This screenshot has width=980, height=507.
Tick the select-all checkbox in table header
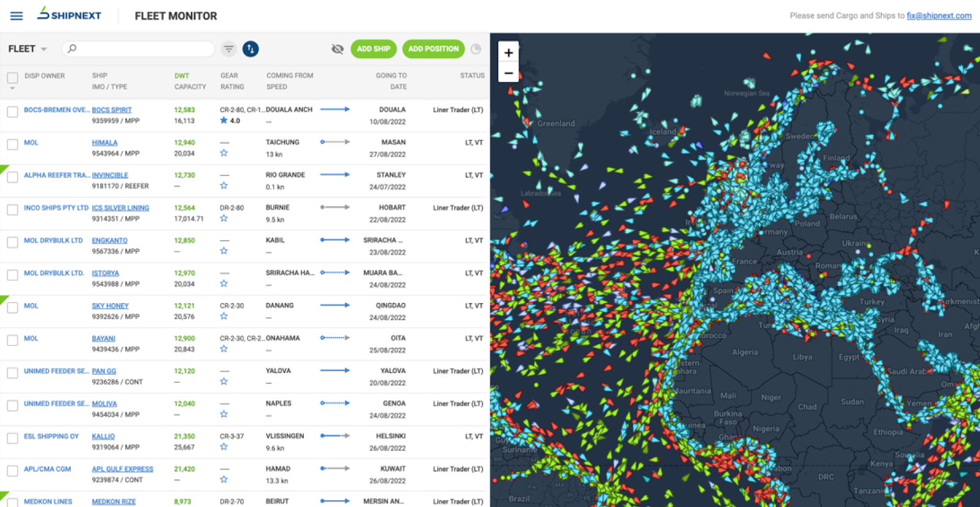(x=12, y=78)
